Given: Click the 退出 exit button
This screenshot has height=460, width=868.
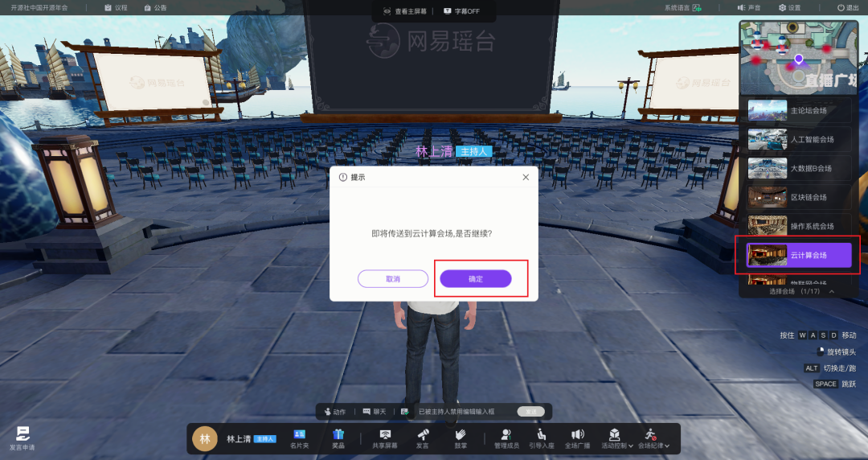Looking at the screenshot, I should [848, 8].
